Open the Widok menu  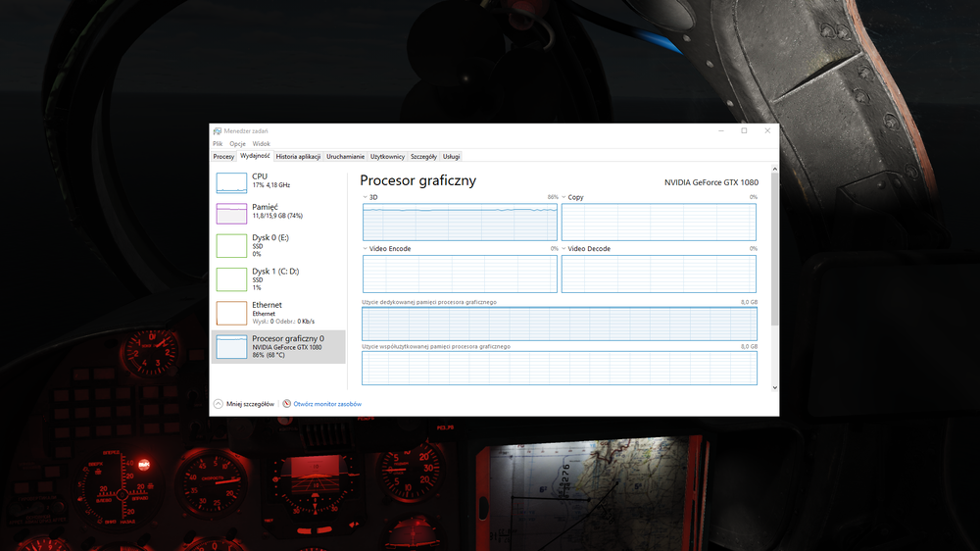pyautogui.click(x=262, y=144)
